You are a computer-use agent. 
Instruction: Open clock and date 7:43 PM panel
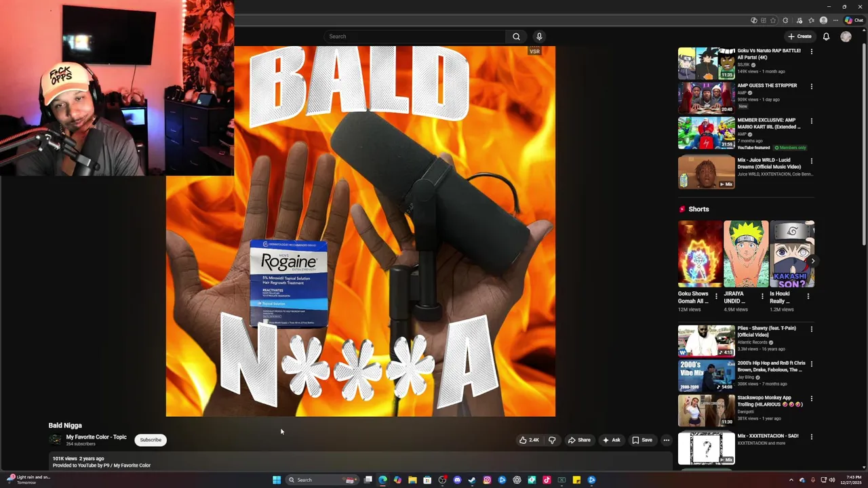tap(851, 480)
